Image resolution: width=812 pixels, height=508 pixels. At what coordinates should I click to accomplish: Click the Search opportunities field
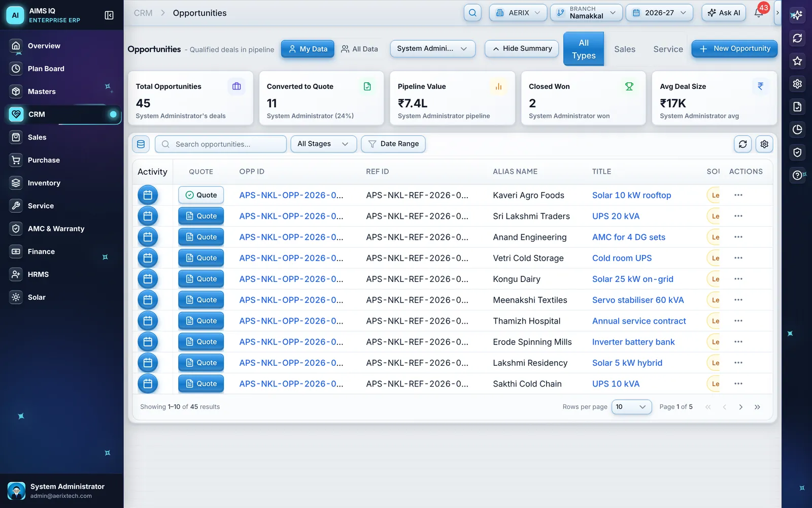221,144
